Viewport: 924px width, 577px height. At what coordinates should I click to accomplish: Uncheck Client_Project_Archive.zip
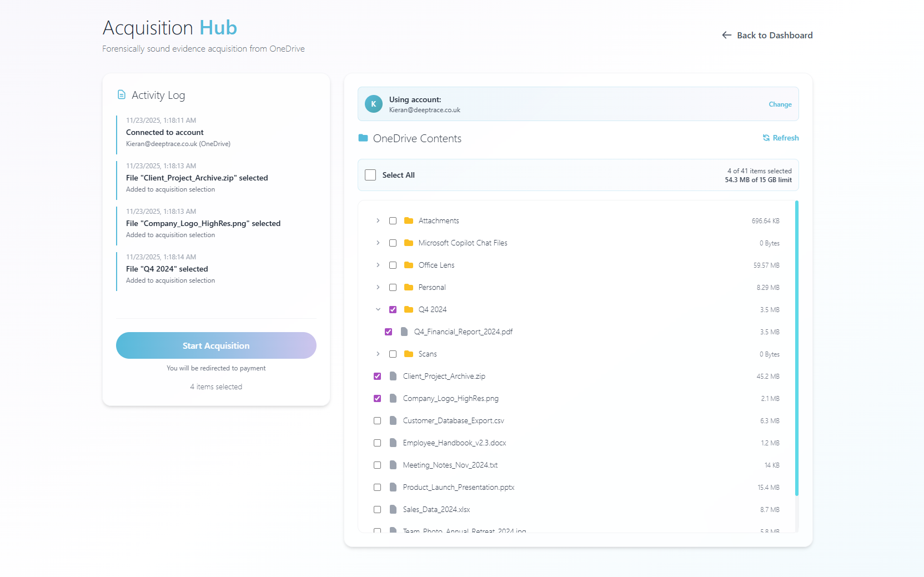[x=378, y=376]
